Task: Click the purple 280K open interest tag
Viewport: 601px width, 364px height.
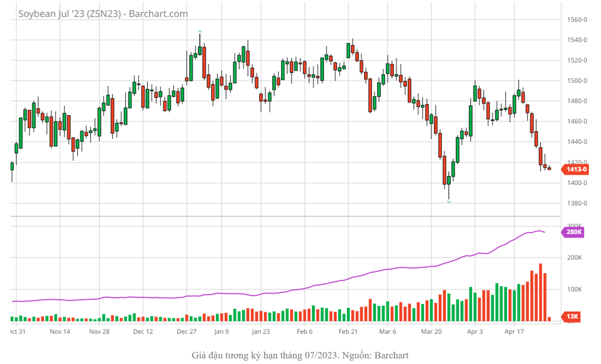Action: (573, 232)
